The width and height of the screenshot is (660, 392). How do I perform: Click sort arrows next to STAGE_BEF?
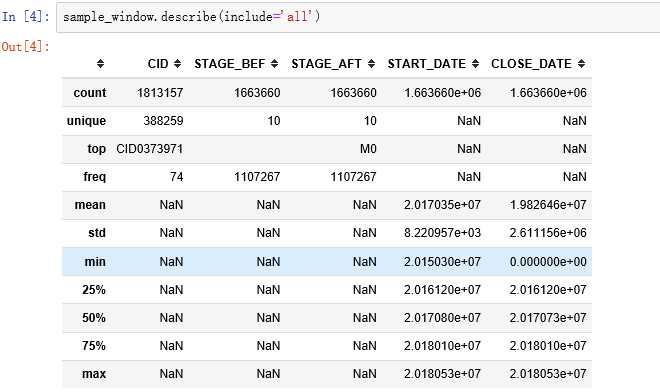[x=274, y=64]
